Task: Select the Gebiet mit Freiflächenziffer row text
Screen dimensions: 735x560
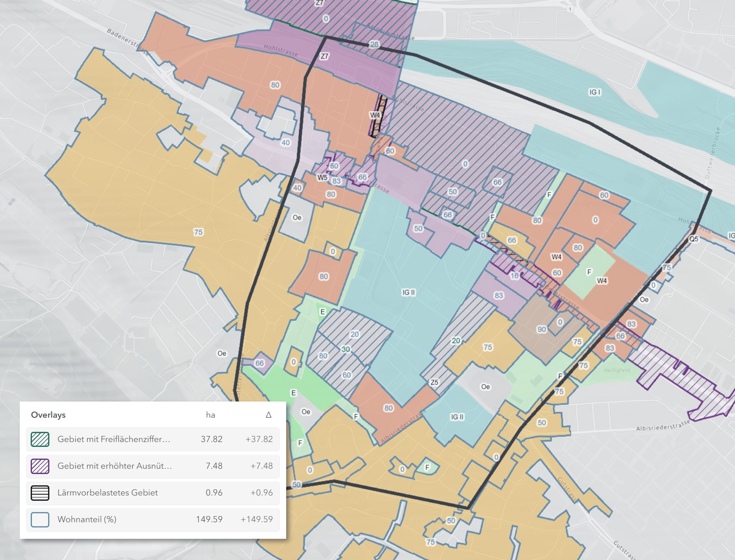Action: point(114,439)
